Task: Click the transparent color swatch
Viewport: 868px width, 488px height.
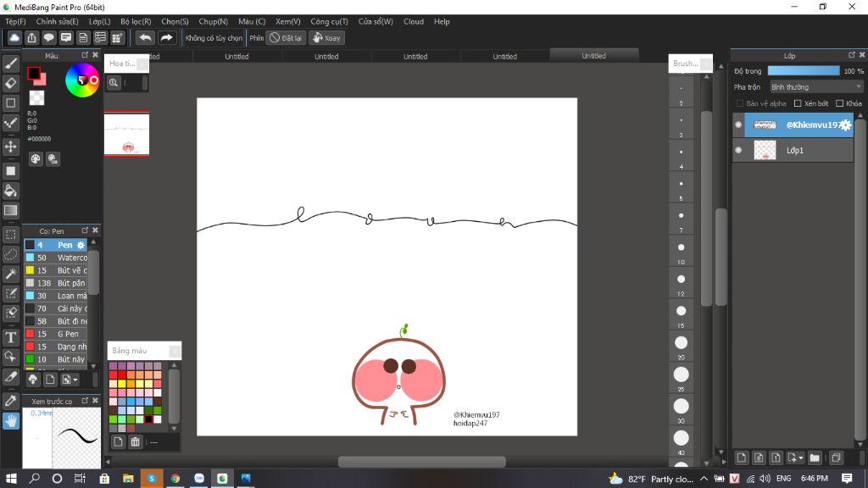Action: tap(36, 98)
